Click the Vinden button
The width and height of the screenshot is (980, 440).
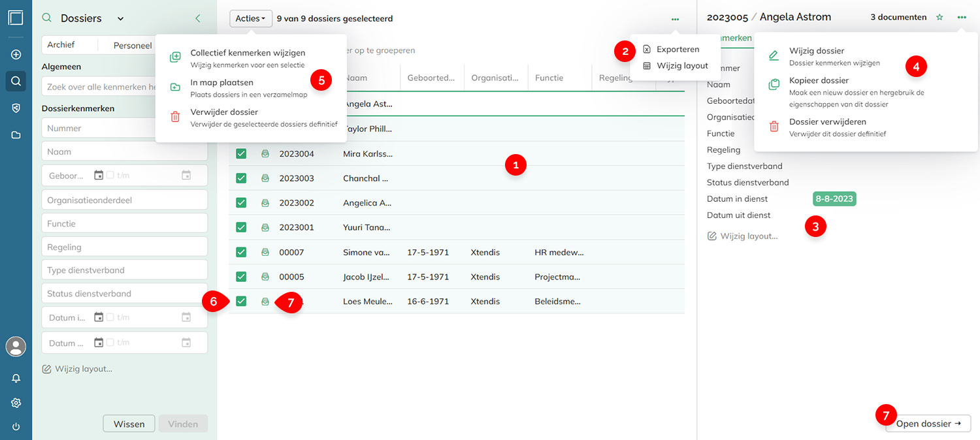[x=183, y=424]
